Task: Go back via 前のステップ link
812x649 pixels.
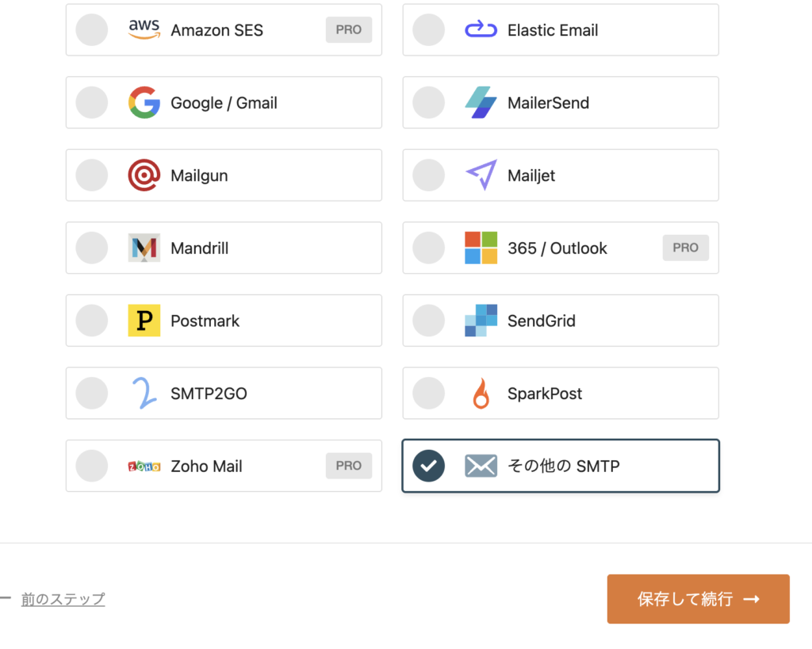Action: [x=63, y=599]
